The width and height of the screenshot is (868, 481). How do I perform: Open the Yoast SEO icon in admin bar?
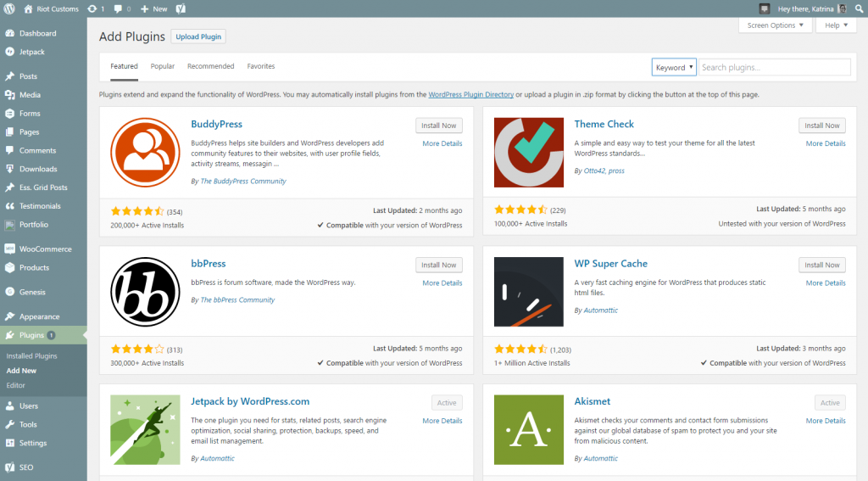(x=181, y=8)
